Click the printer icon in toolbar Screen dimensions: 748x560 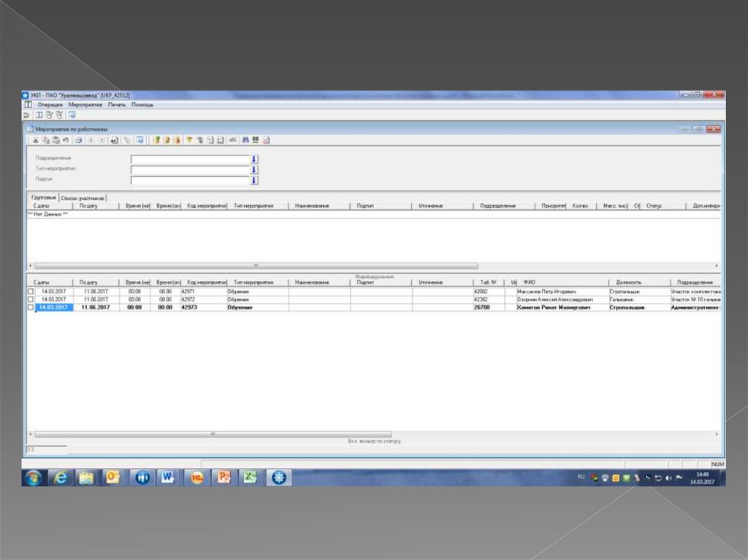coord(78,140)
